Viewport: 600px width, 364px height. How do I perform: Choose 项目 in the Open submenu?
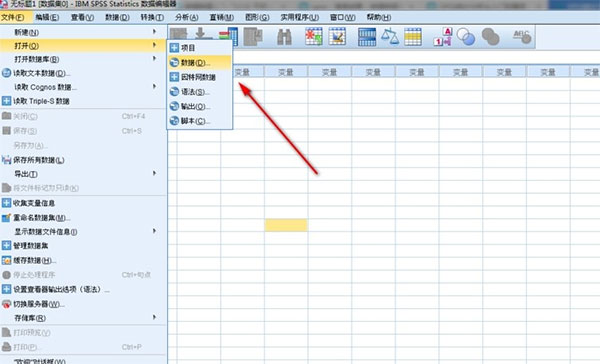pos(199,48)
